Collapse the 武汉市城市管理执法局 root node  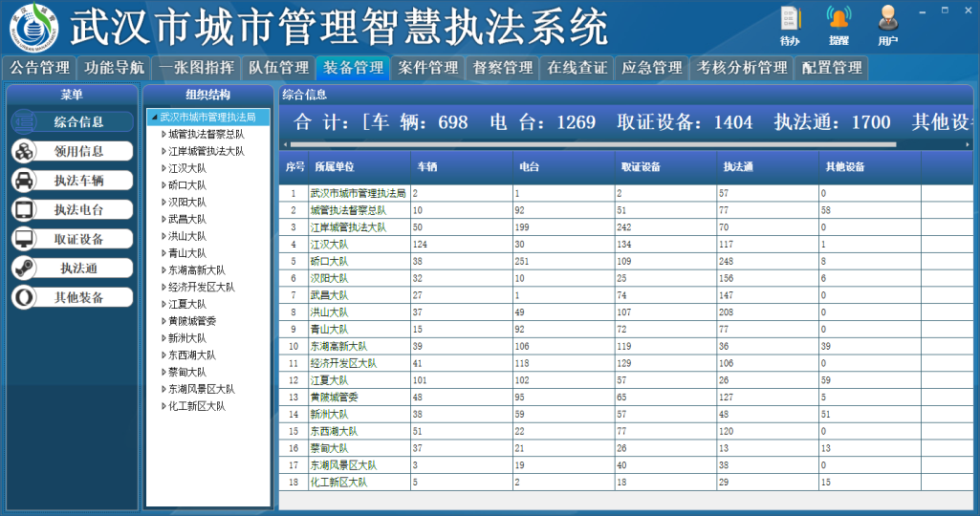point(153,118)
